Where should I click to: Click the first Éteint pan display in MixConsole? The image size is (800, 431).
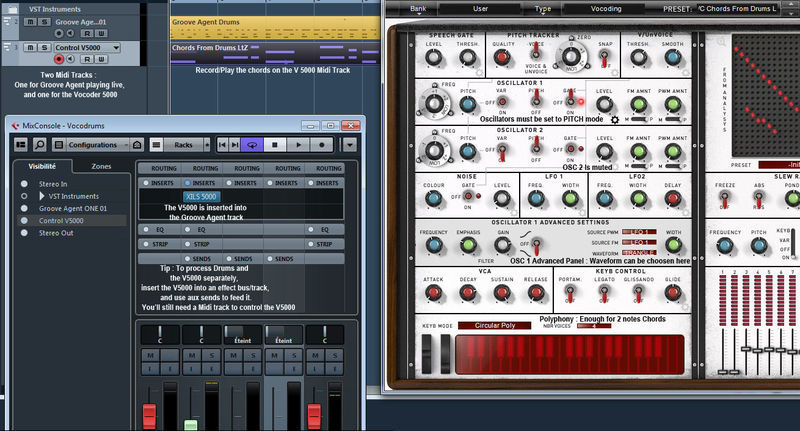point(242,335)
